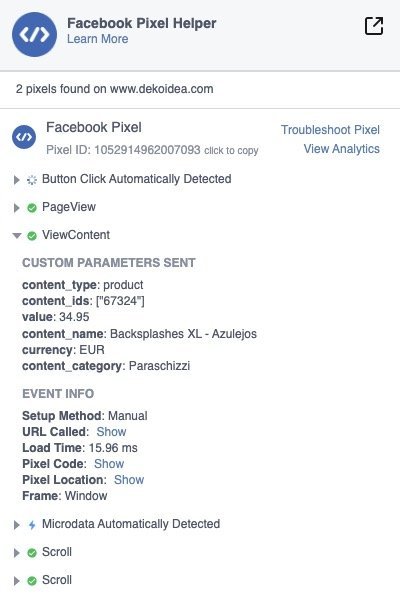Click the green check beside ViewContent

click(x=32, y=236)
